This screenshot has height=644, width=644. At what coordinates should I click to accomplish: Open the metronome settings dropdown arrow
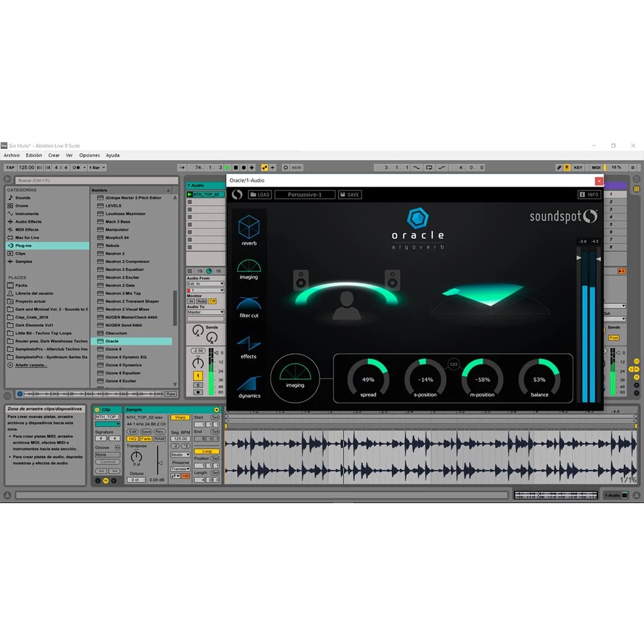84,167
